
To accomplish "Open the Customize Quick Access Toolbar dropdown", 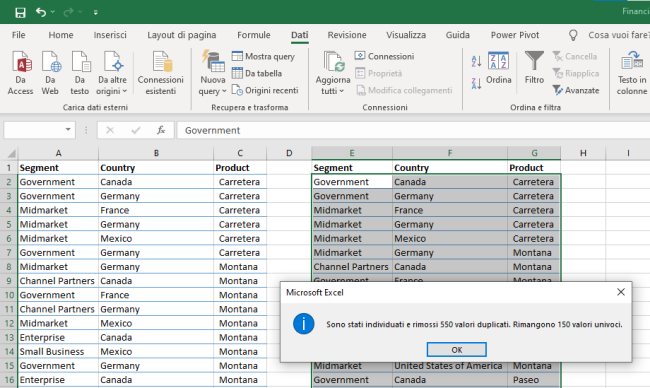I will pyautogui.click(x=96, y=13).
